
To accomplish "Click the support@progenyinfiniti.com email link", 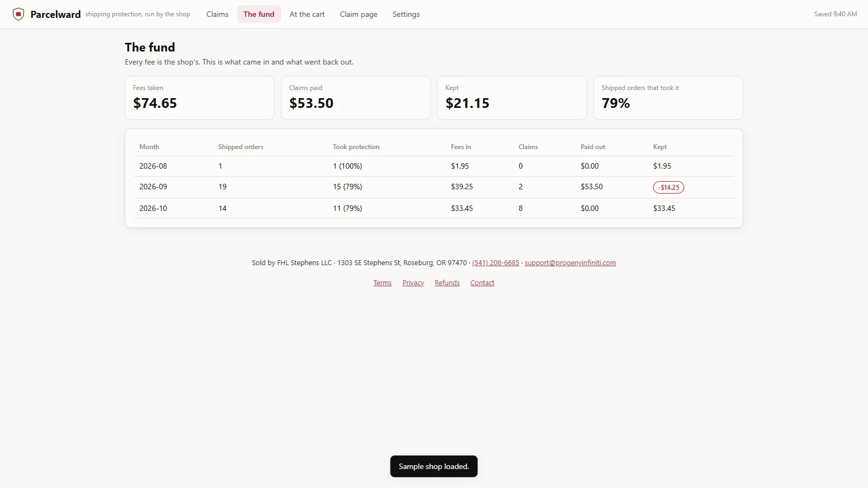I will (x=570, y=263).
